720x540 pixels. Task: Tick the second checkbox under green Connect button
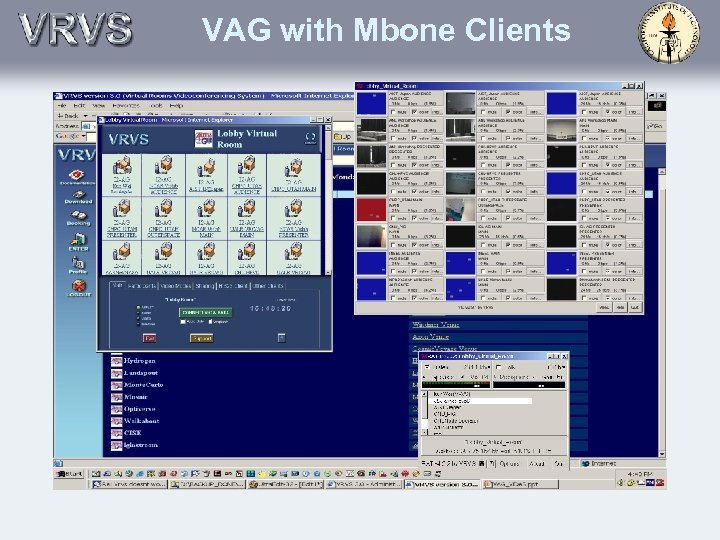pos(210,322)
